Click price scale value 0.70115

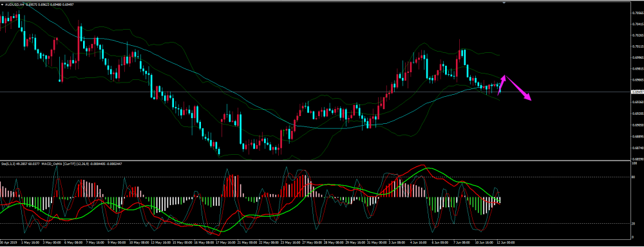tap(637, 46)
